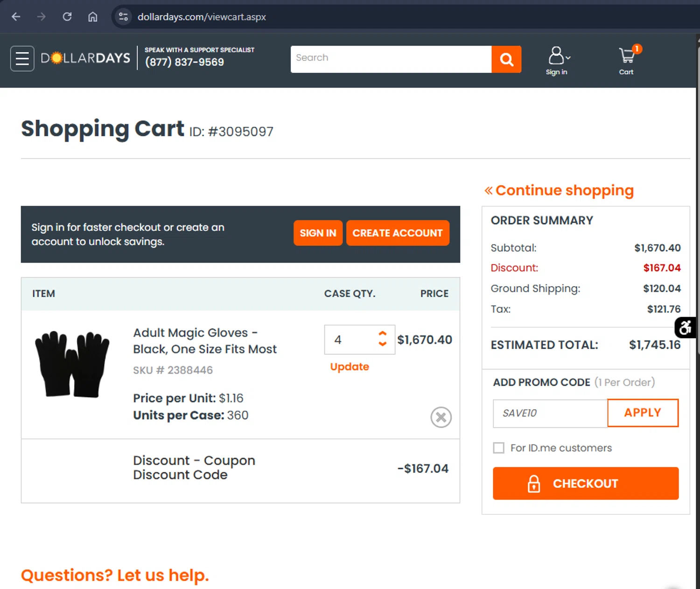Image resolution: width=700 pixels, height=589 pixels.
Task: Click Discount - Coupon Discount Code row label
Action: pyautogui.click(x=194, y=467)
